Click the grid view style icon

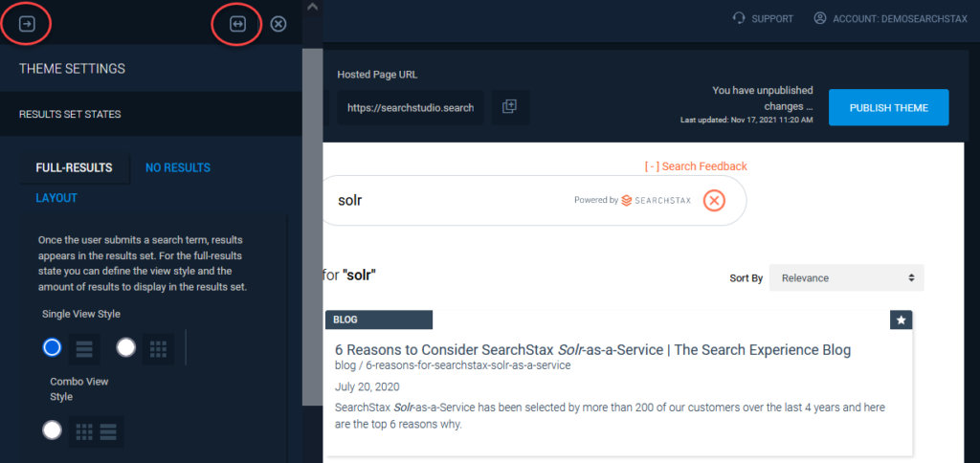pyautogui.click(x=158, y=348)
